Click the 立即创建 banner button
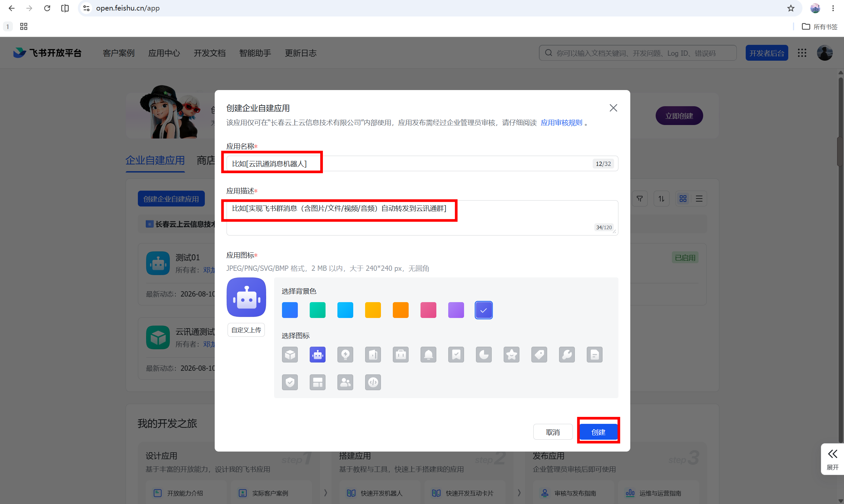 [x=679, y=116]
